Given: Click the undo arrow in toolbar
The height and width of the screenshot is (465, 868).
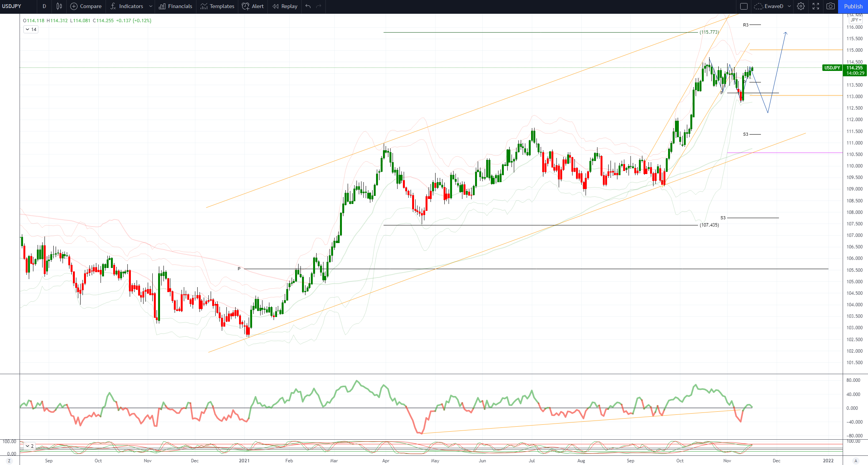Looking at the screenshot, I should pos(308,6).
